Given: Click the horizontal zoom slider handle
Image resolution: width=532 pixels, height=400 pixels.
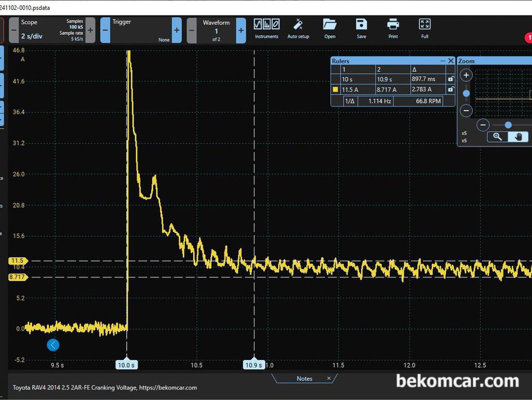Looking at the screenshot, I should 508,125.
